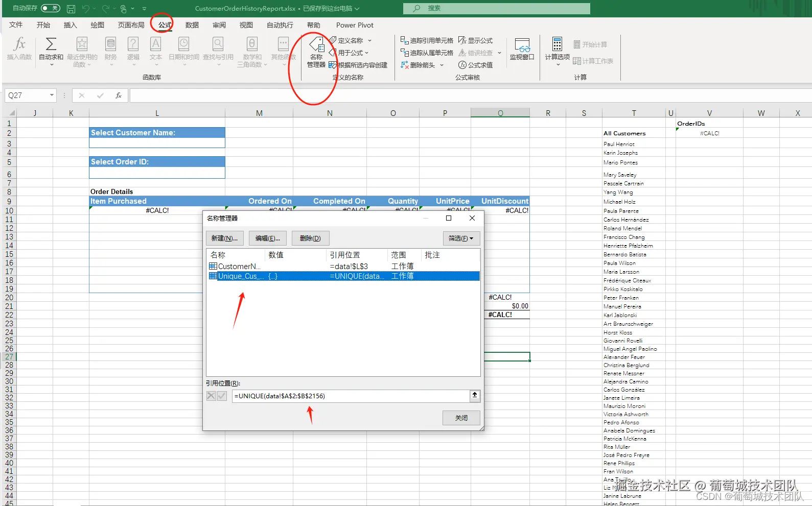The image size is (812, 506).
Task: Click the formula bar fx insert function icon
Action: [x=118, y=95]
